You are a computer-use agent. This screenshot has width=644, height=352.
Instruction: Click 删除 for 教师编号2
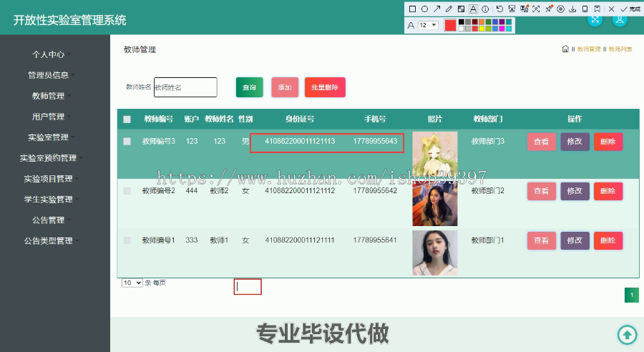pyautogui.click(x=608, y=191)
